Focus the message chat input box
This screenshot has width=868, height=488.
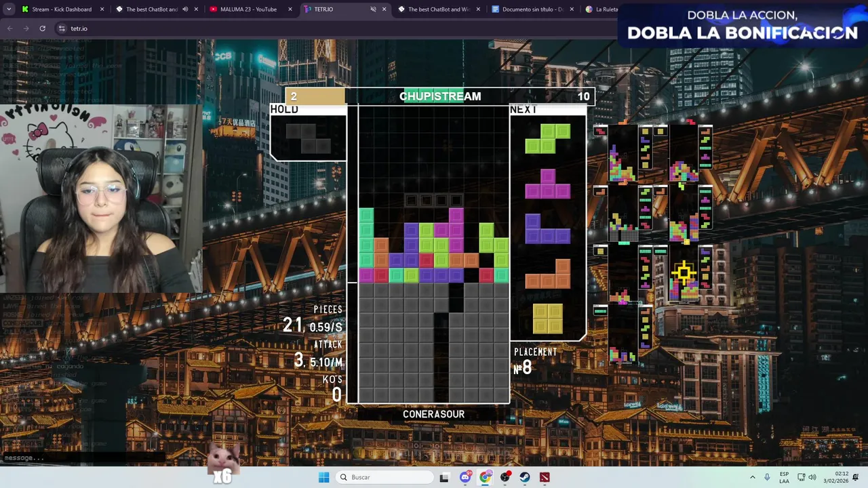click(x=83, y=457)
